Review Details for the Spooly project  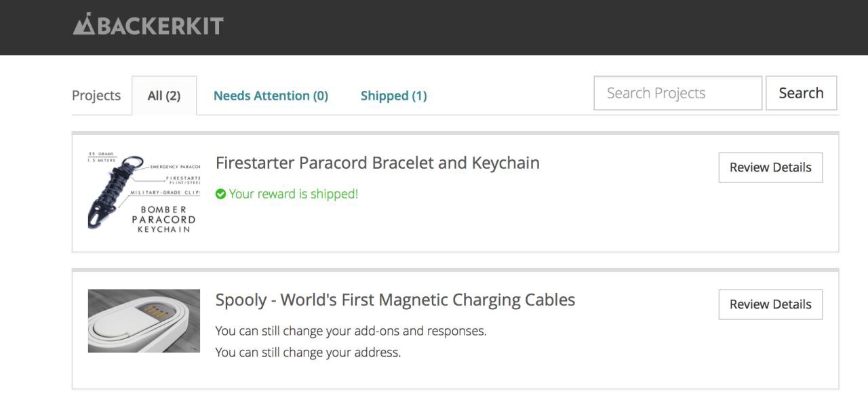click(x=770, y=304)
